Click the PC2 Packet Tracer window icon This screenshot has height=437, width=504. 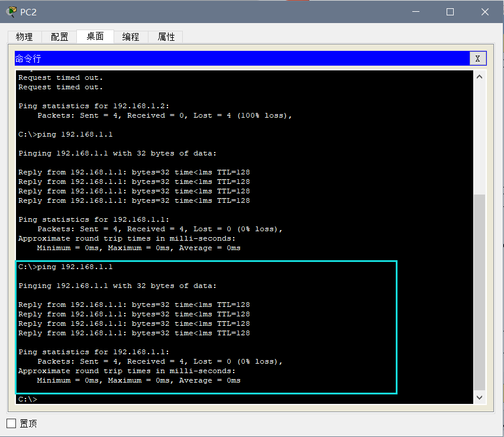tap(11, 12)
